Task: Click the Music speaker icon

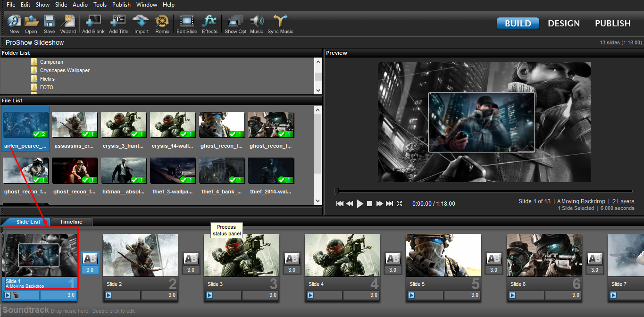Action: [x=257, y=21]
